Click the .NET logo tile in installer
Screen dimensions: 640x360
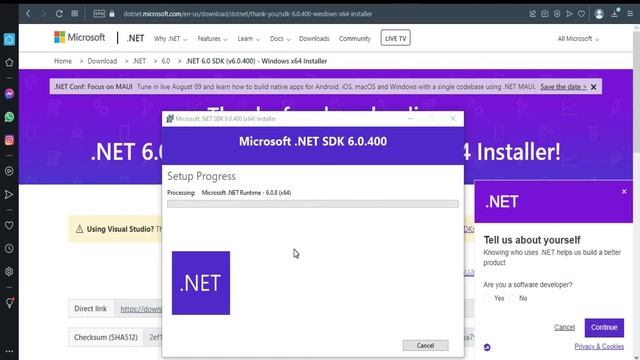201,283
